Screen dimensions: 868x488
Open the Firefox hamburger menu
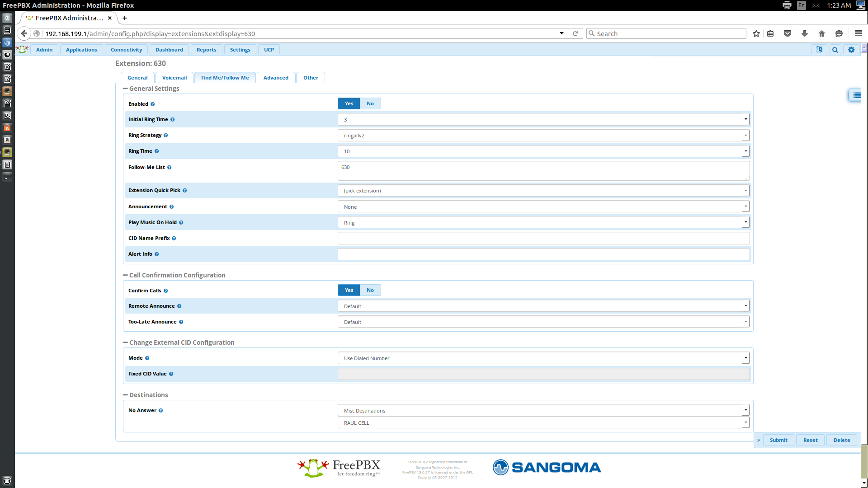pyautogui.click(x=858, y=33)
